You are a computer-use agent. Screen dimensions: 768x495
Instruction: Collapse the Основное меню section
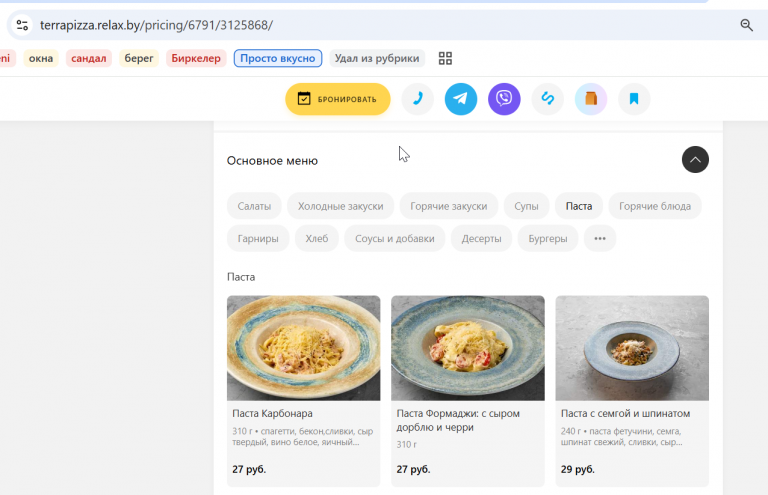pos(695,160)
